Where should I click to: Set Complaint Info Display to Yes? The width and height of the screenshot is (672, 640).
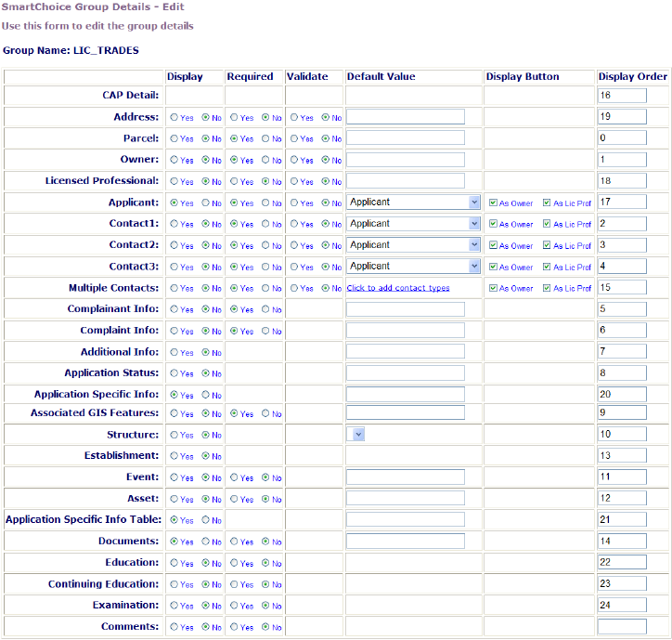click(174, 331)
